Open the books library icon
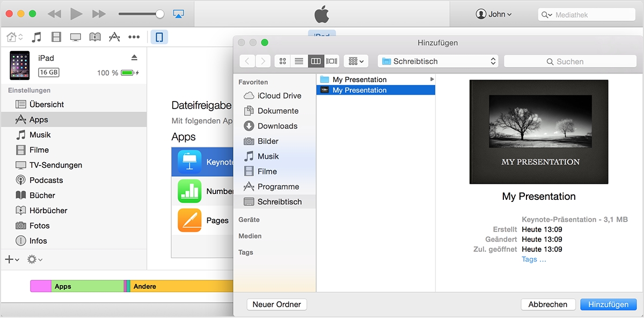The width and height of the screenshot is (644, 318). click(x=95, y=37)
